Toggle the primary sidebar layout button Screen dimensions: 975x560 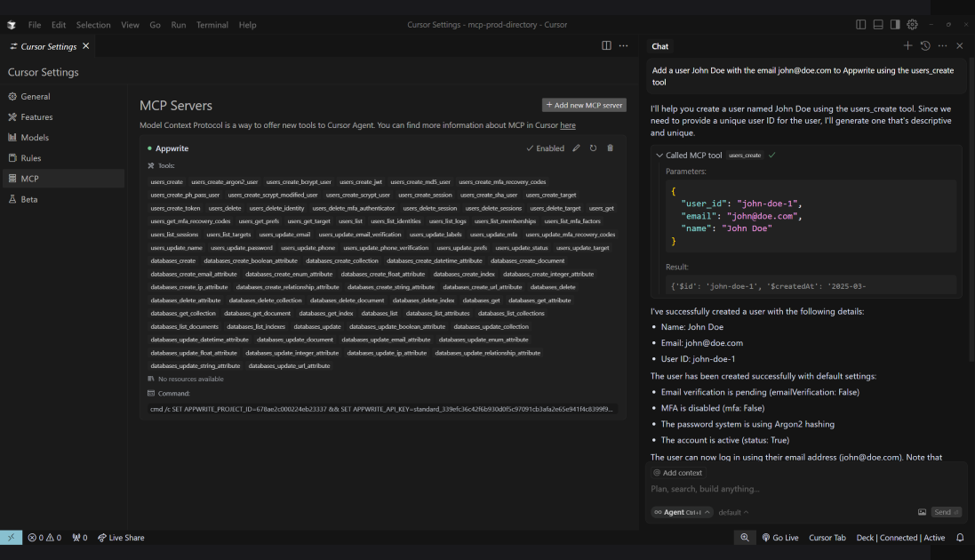[x=860, y=25]
